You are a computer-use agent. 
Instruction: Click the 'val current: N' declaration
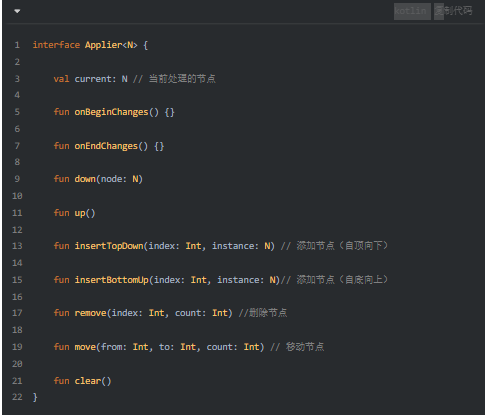pyautogui.click(x=90, y=79)
